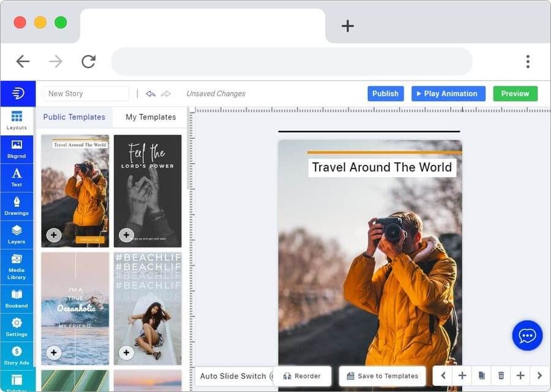This screenshot has width=551, height=392.
Task: Click the 'Auto Slide Switch' label
Action: pos(233,376)
